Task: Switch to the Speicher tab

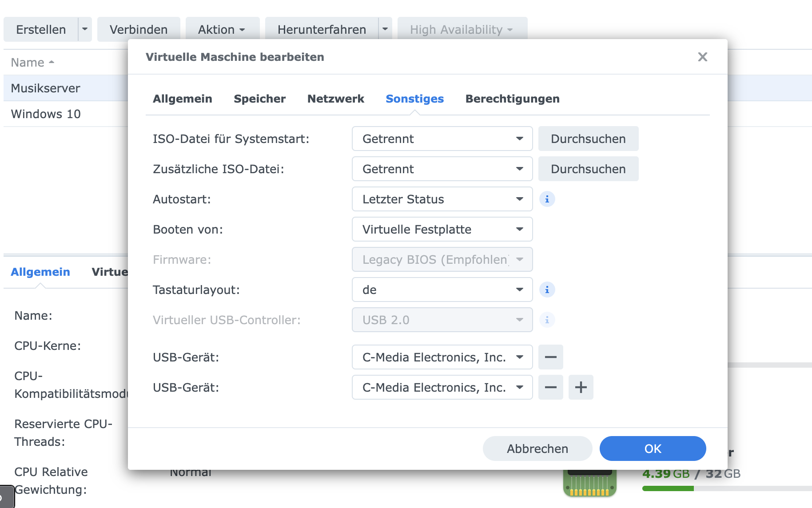Action: (259, 99)
